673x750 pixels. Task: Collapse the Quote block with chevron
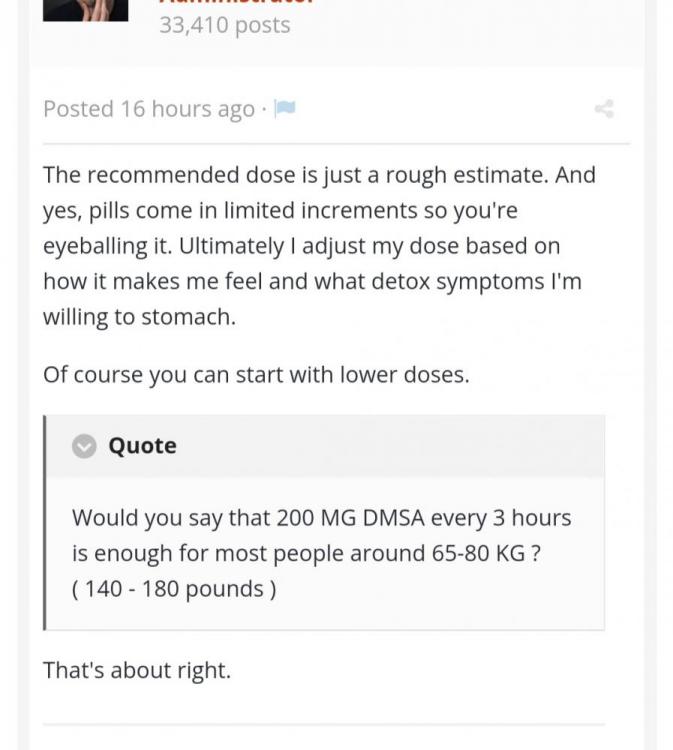coord(84,446)
